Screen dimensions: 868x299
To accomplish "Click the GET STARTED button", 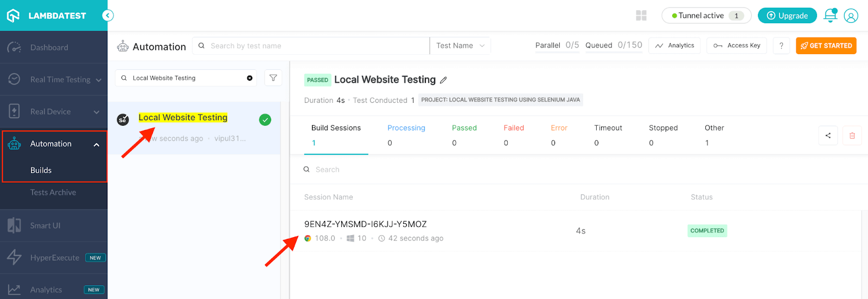I will pyautogui.click(x=826, y=45).
